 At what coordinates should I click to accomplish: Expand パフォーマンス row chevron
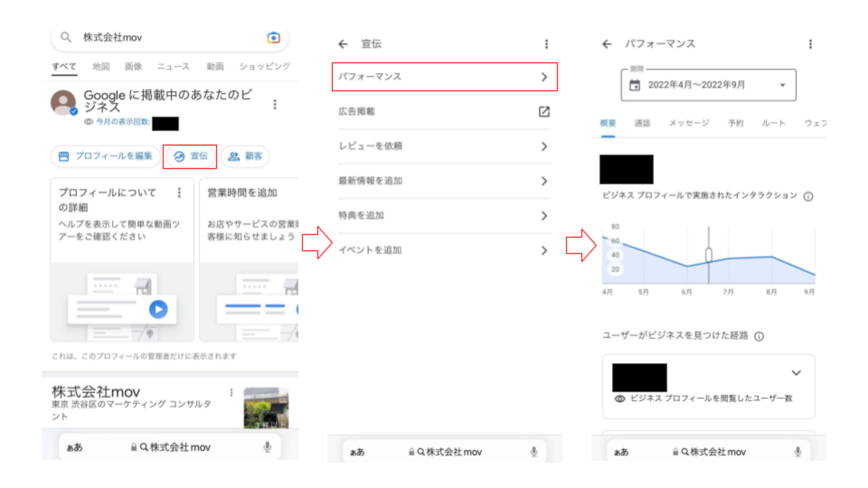pyautogui.click(x=544, y=77)
